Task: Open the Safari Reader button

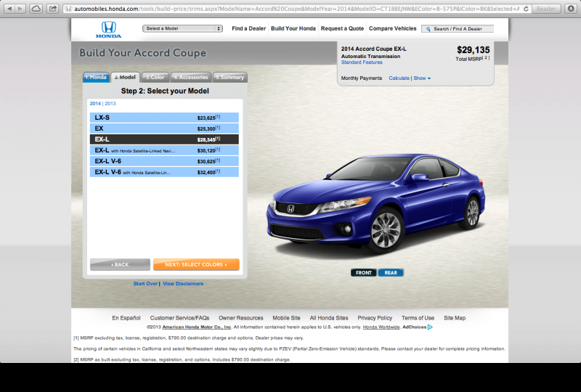Action: coord(546,9)
